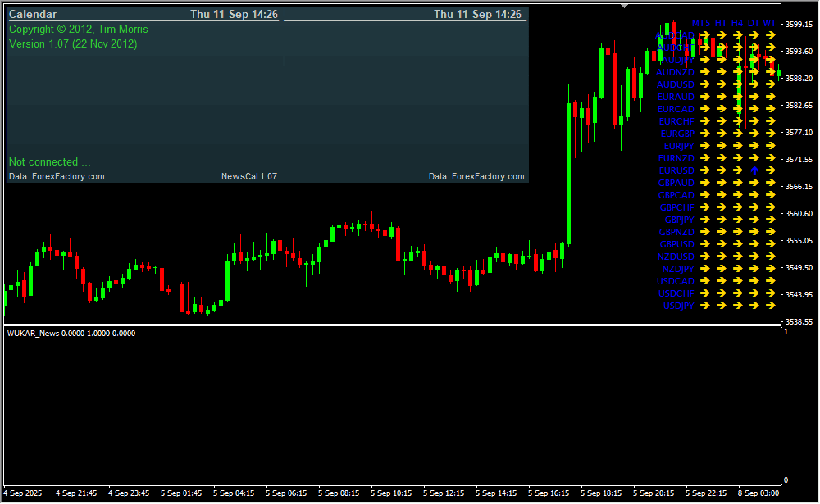Click the 3560.60 level on price scale

click(x=799, y=214)
